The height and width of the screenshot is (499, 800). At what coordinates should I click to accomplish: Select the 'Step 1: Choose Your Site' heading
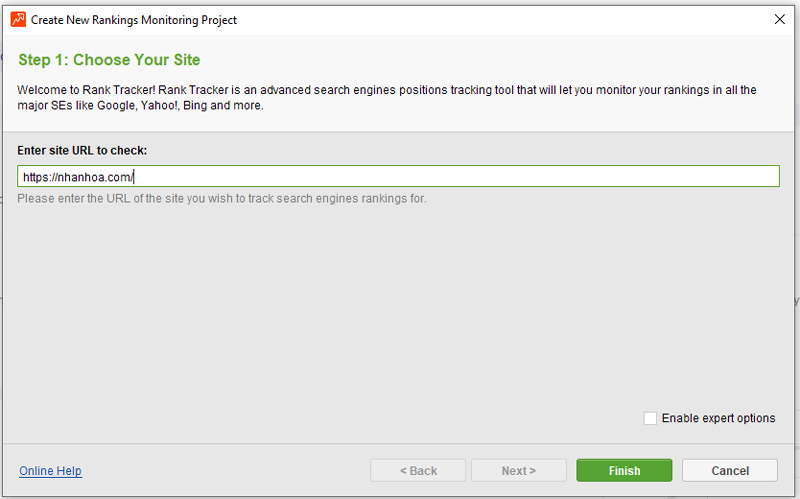click(x=109, y=60)
